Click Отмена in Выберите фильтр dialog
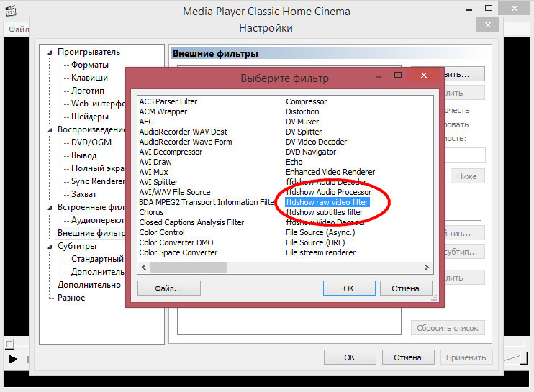The width and height of the screenshot is (534, 392). click(x=406, y=288)
